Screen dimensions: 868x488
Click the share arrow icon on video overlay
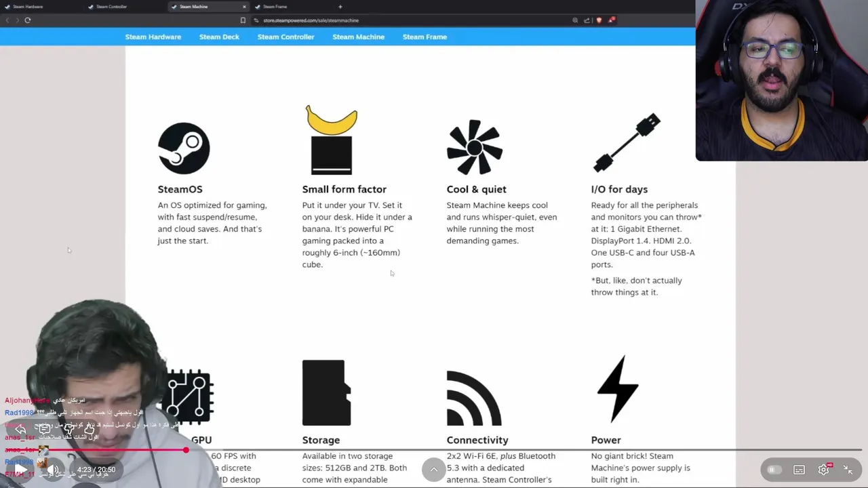(20, 429)
